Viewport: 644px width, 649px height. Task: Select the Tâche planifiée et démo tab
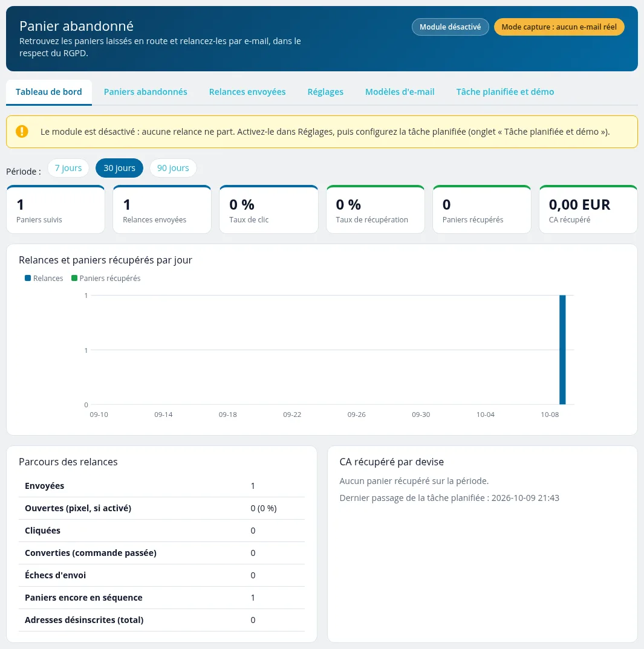(x=505, y=92)
